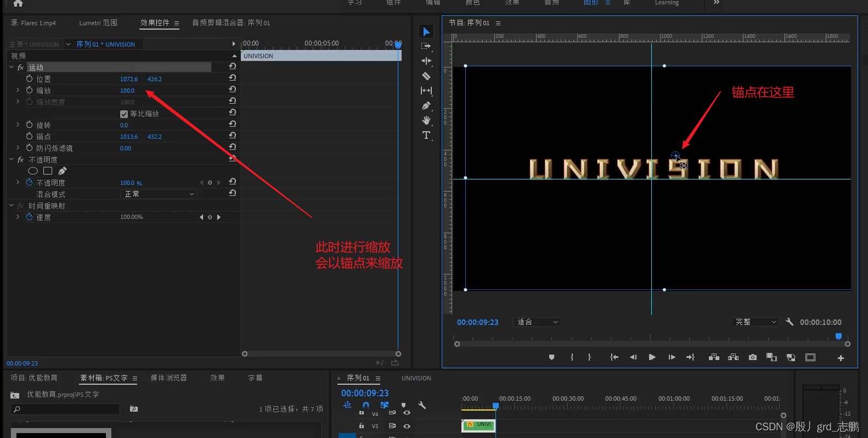Open 混合模式 blend mode dropdown
Viewport: 868px width, 438px height.
158,194
